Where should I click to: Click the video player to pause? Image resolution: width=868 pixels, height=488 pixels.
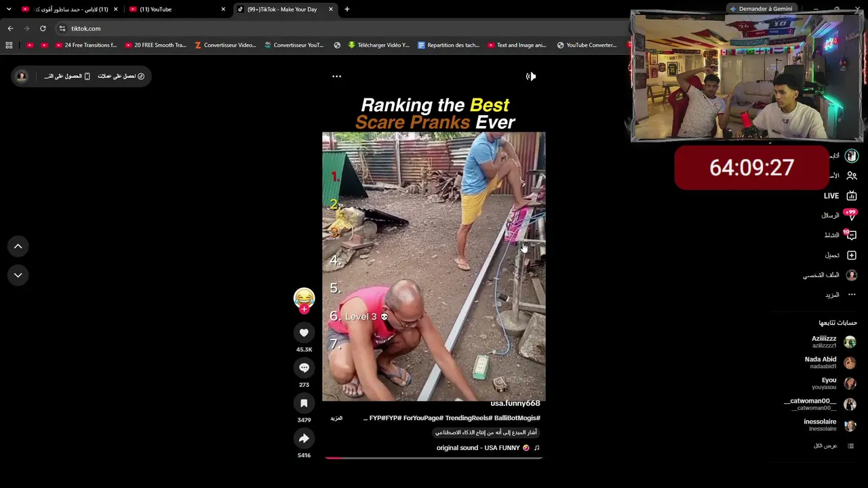tap(433, 267)
